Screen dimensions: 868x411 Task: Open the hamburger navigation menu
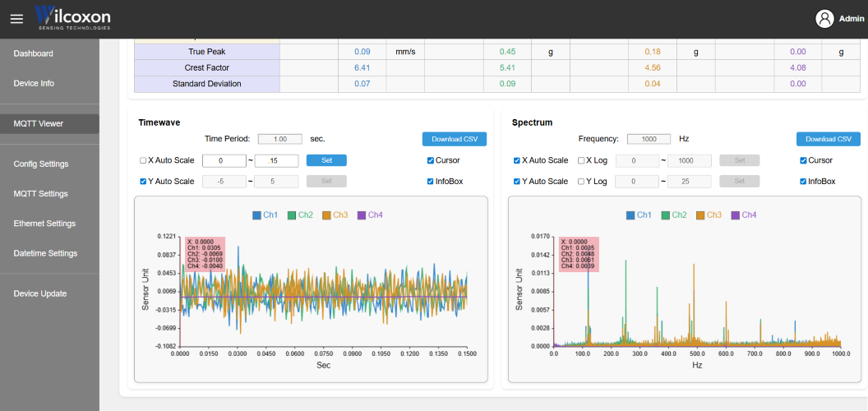16,19
